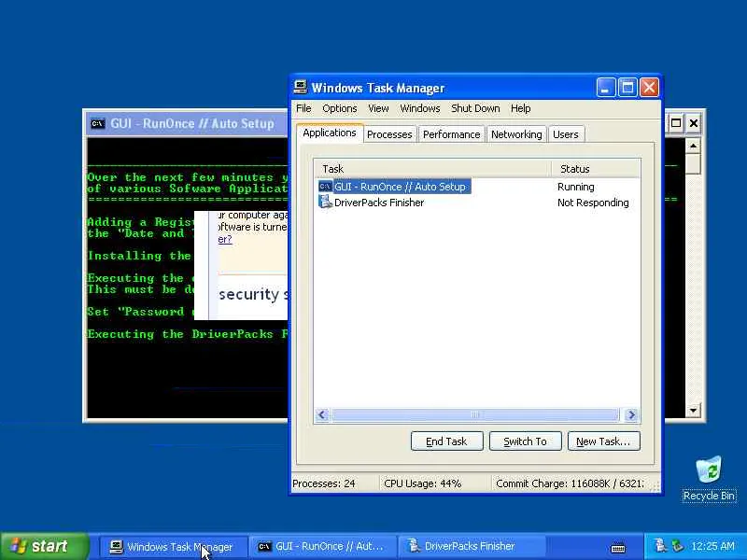Click the CPU Usage: 44% status entry
Viewport: 747px width, 560px height.
point(423,483)
